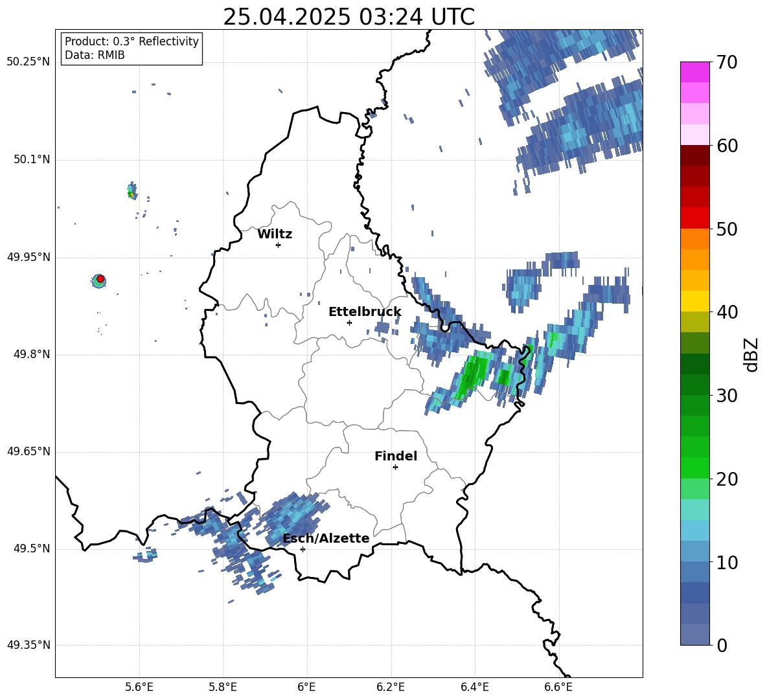Click the colorbar tick value 50

point(727,229)
